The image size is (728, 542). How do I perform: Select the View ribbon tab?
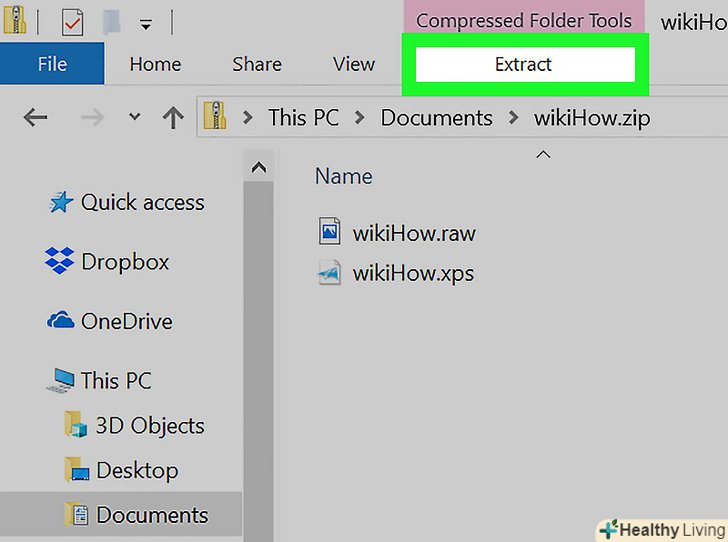click(x=354, y=64)
